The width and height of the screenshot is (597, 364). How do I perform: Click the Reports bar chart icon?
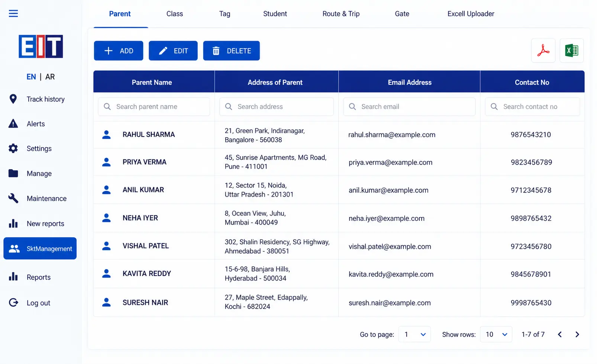coord(13,277)
